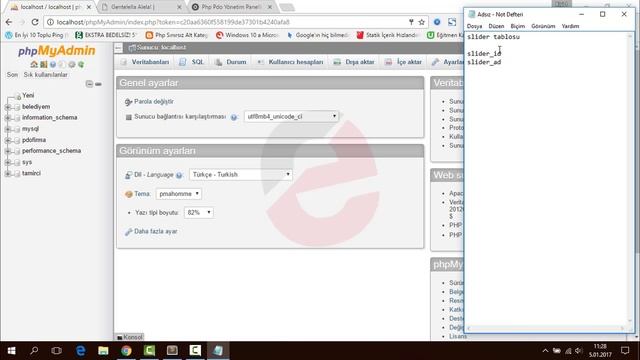640x360 pixels.
Task: Close the Gentelella Alela tab
Action: (x=180, y=7)
